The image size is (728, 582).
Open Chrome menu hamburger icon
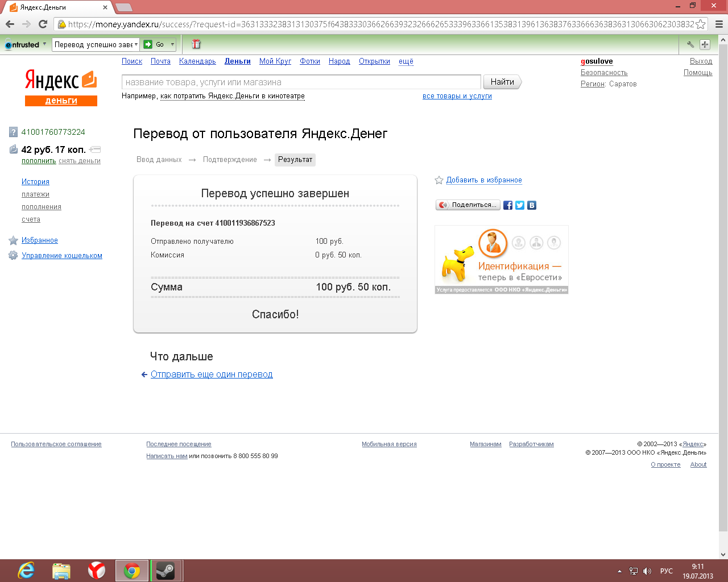(x=718, y=24)
